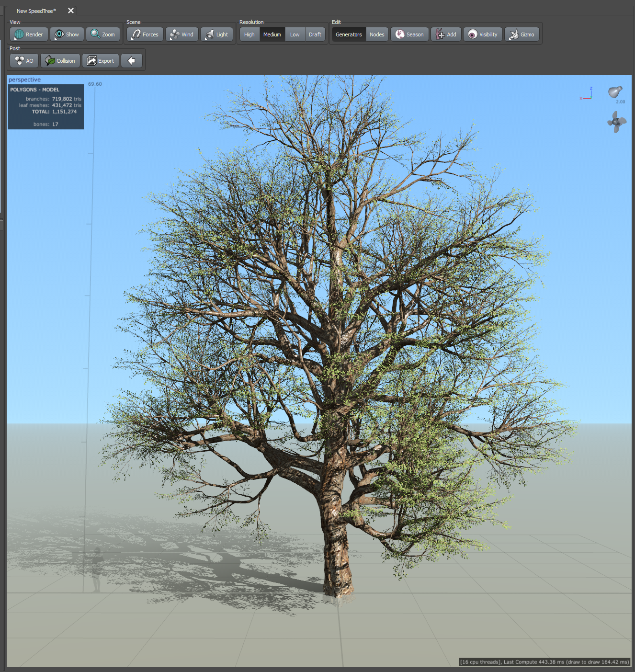Switch edit mode to Nodes
The image size is (635, 672).
click(x=377, y=34)
